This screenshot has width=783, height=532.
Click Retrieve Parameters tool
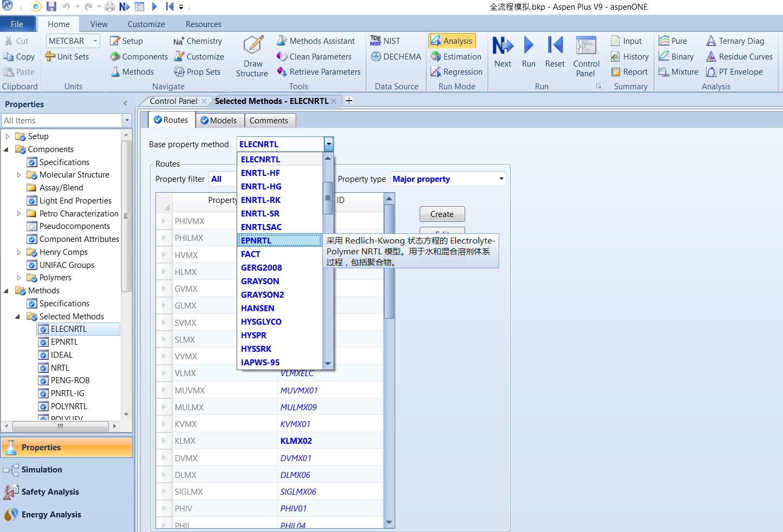tap(318, 71)
